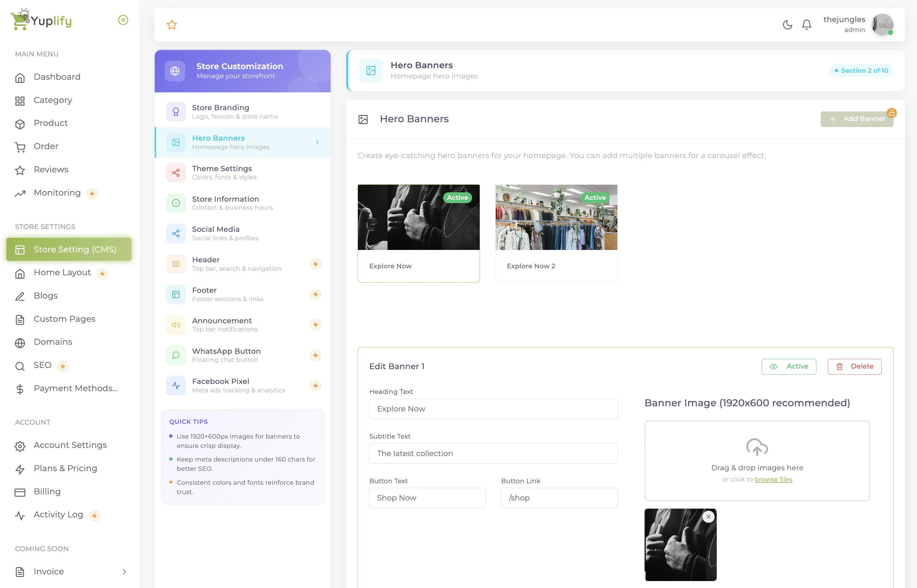Open thejungles profile avatar

click(x=882, y=25)
